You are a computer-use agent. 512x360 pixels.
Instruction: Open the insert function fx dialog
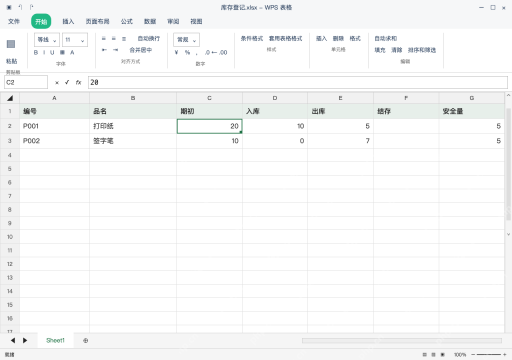click(x=78, y=82)
